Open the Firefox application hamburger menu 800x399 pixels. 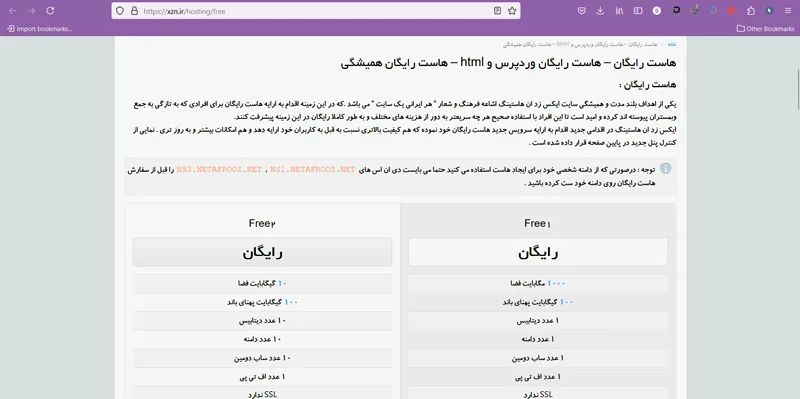point(788,11)
